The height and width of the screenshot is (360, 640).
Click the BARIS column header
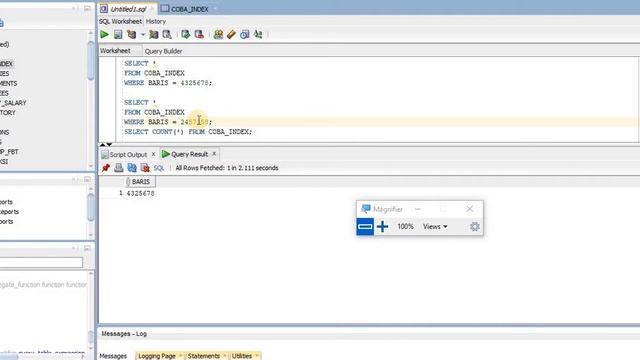click(x=140, y=182)
